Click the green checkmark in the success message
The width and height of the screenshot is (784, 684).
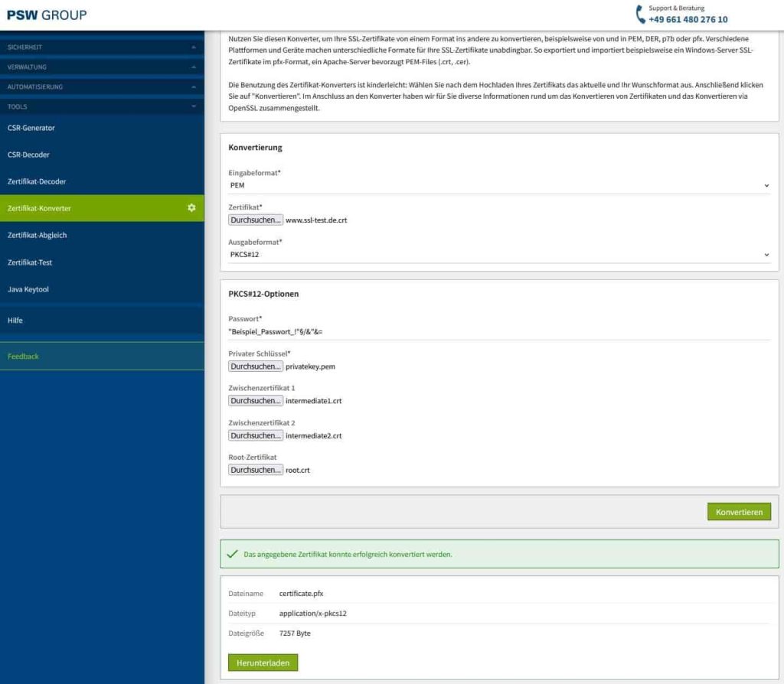[x=234, y=553]
